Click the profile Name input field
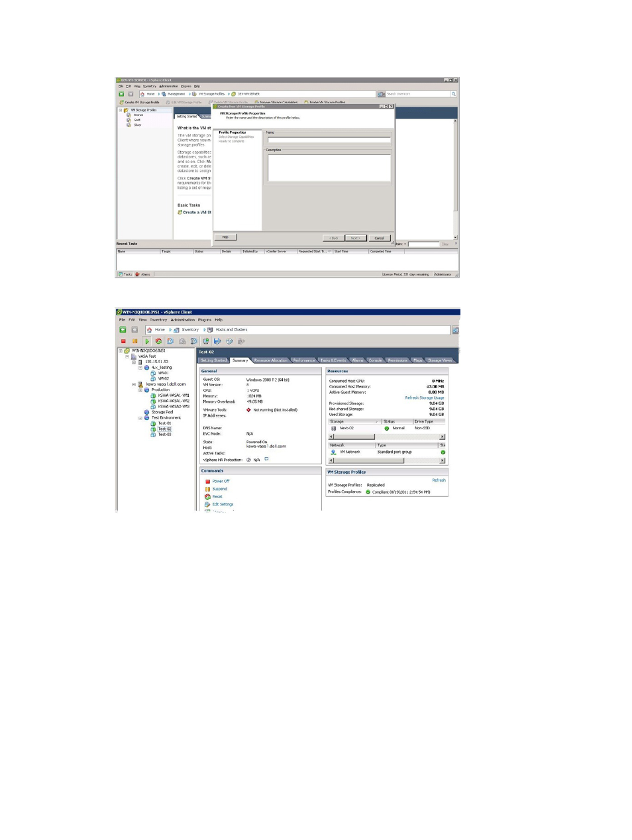632x840 pixels. pyautogui.click(x=329, y=140)
